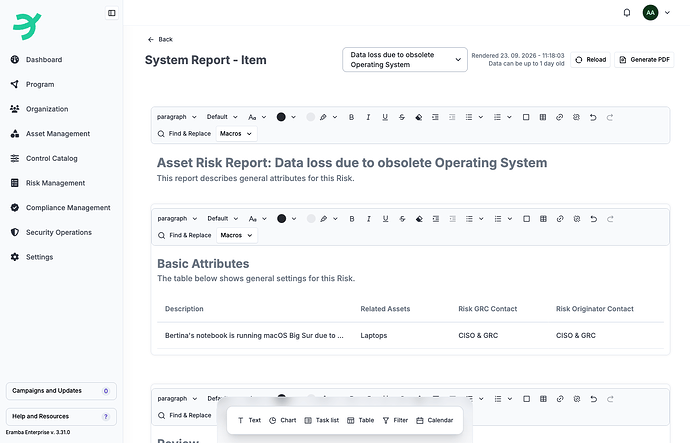The height and width of the screenshot is (443, 690).
Task: Click the Back link
Action: pos(161,39)
